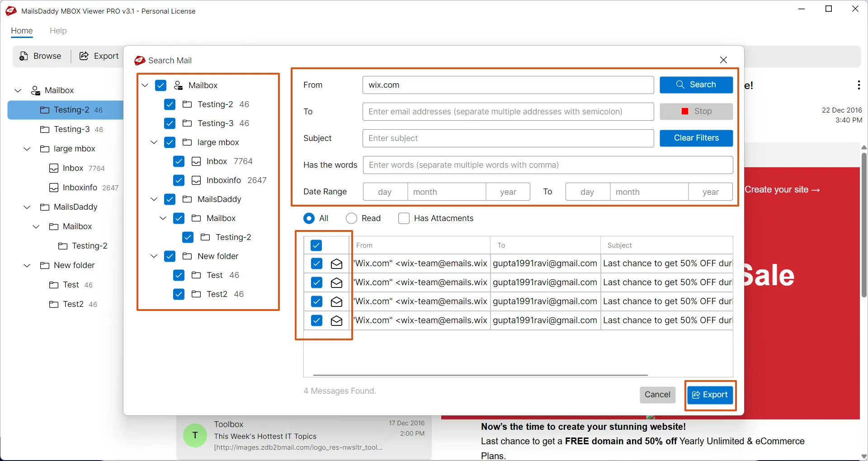The image size is (868, 461).
Task: Click the MailsDaddy logo in Search Mail dialog
Action: (x=140, y=60)
